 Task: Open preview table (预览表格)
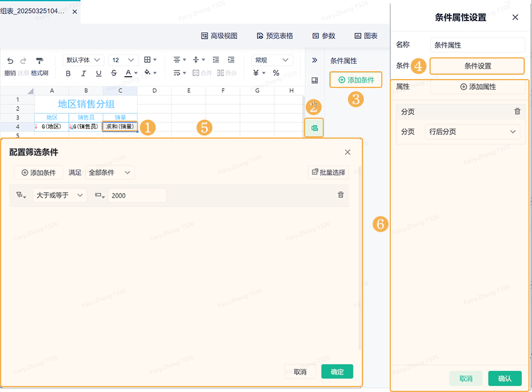[x=275, y=36]
